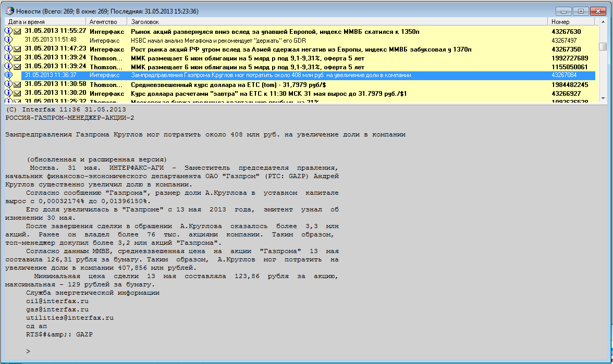The width and height of the screenshot is (613, 364).
Task: Click news number '43267084'
Action: (x=564, y=75)
